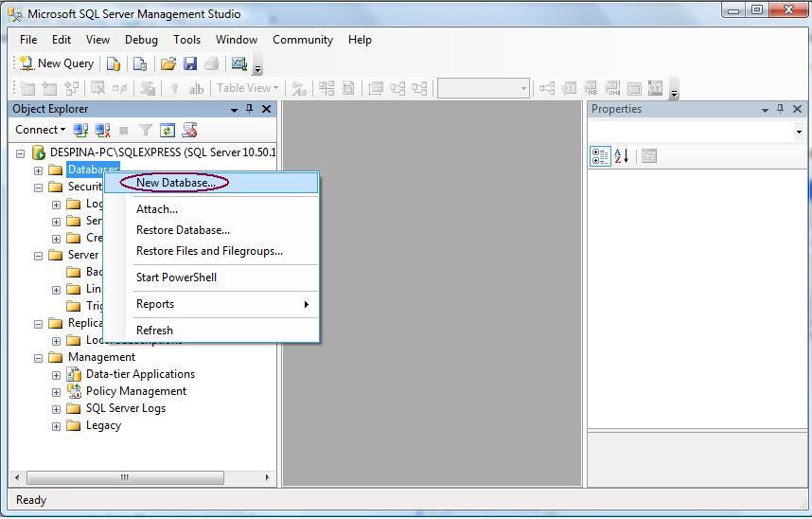Open the Reports submenu

click(212, 304)
